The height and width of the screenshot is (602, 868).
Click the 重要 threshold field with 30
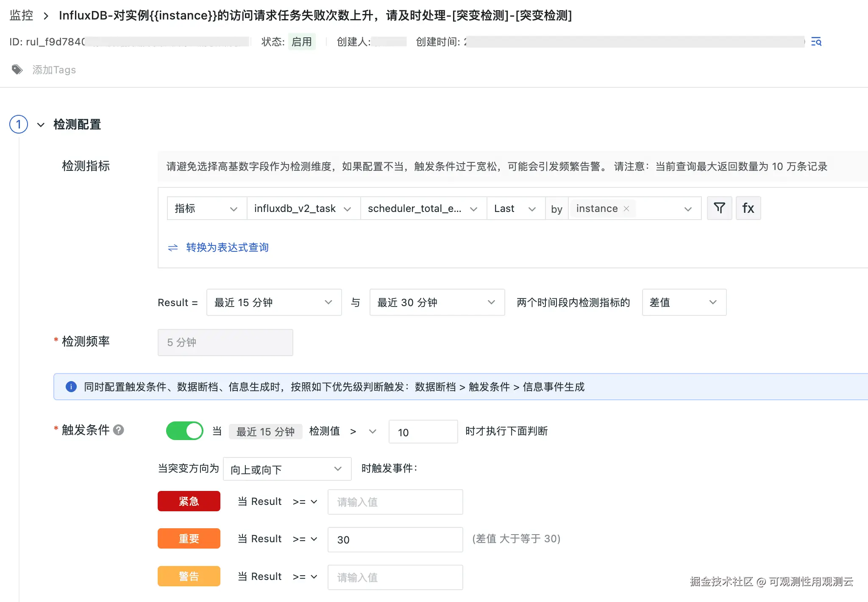click(x=395, y=539)
